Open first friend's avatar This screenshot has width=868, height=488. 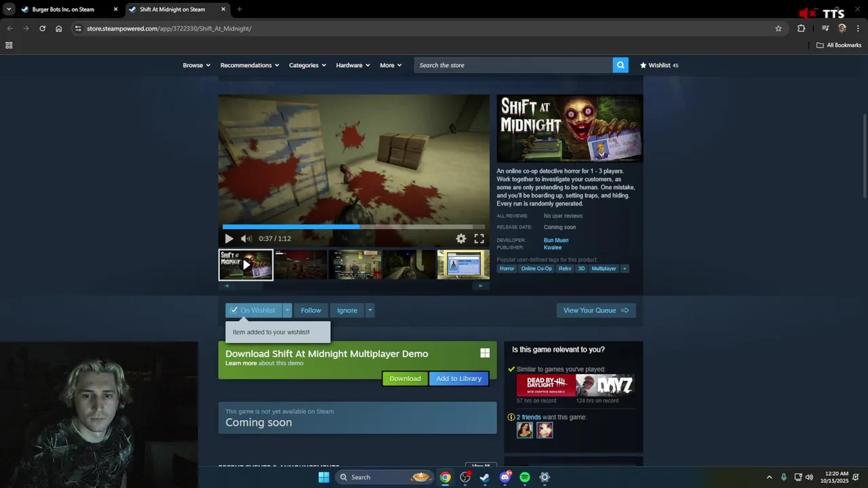point(525,430)
